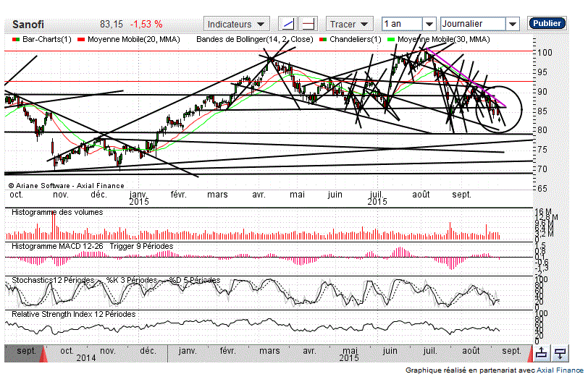Click the Histogramme des volumes label
Screen dimensions: 588x382
click(57, 213)
